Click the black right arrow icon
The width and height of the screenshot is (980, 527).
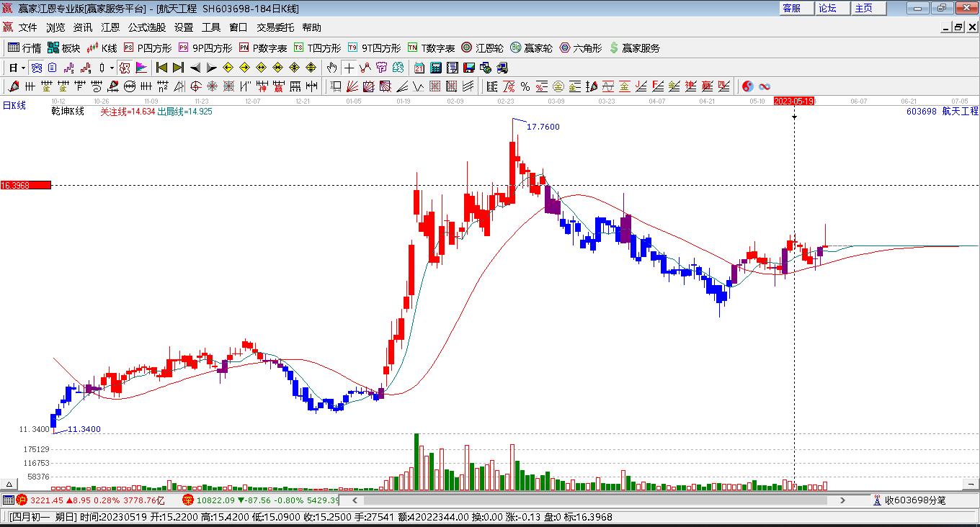coord(212,68)
